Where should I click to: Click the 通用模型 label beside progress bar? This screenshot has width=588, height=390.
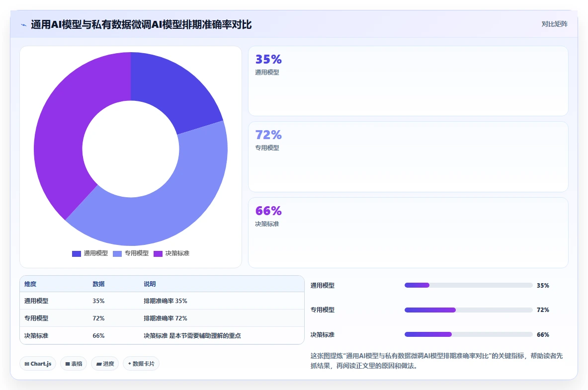coord(323,285)
